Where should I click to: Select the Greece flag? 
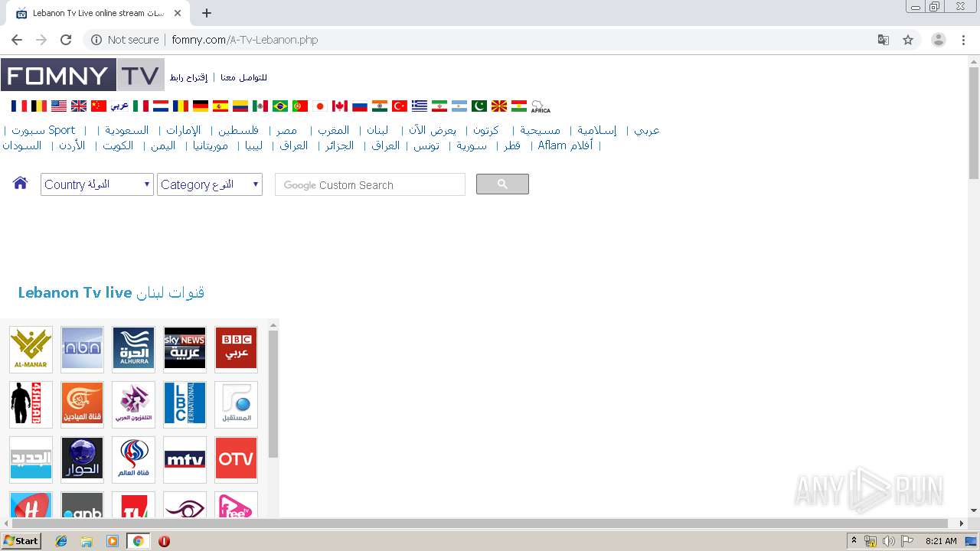tap(420, 106)
